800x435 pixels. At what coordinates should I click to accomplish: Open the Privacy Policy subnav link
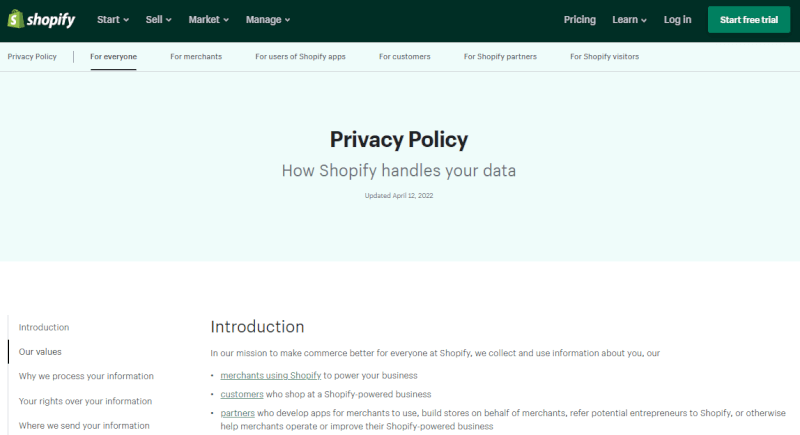(32, 57)
